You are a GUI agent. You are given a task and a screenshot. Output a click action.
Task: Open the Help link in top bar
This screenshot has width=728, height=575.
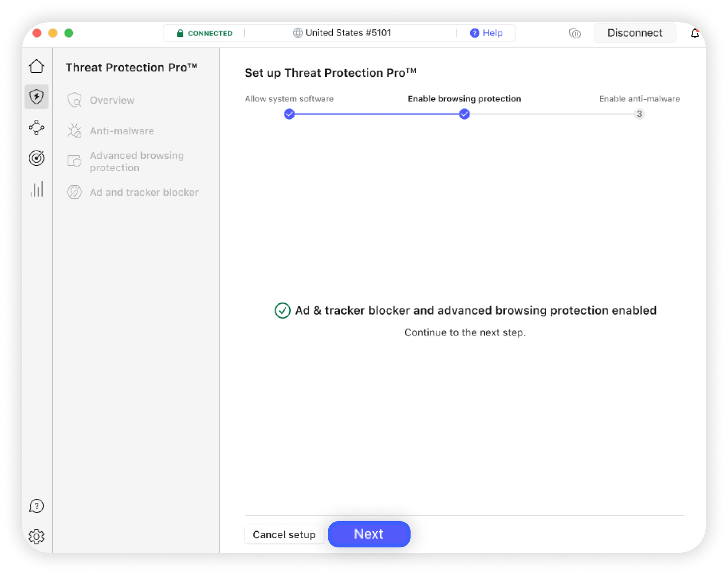[486, 33]
